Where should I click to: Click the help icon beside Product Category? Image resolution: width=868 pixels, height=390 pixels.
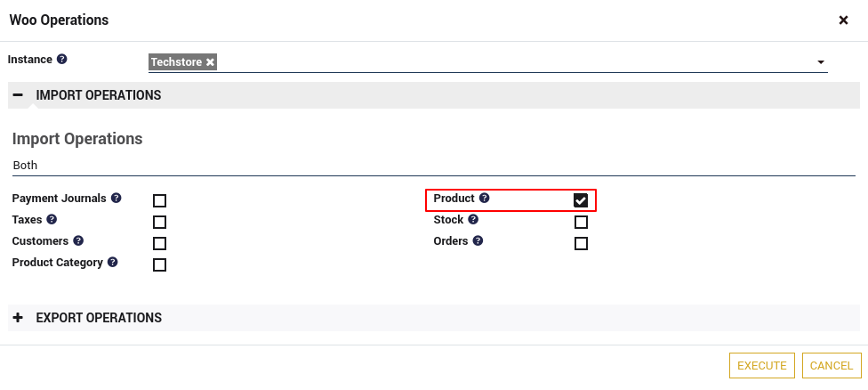pyautogui.click(x=113, y=263)
